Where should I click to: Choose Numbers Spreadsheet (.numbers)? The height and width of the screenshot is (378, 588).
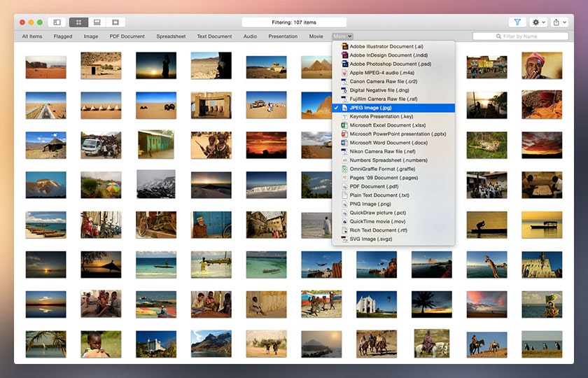click(x=393, y=160)
